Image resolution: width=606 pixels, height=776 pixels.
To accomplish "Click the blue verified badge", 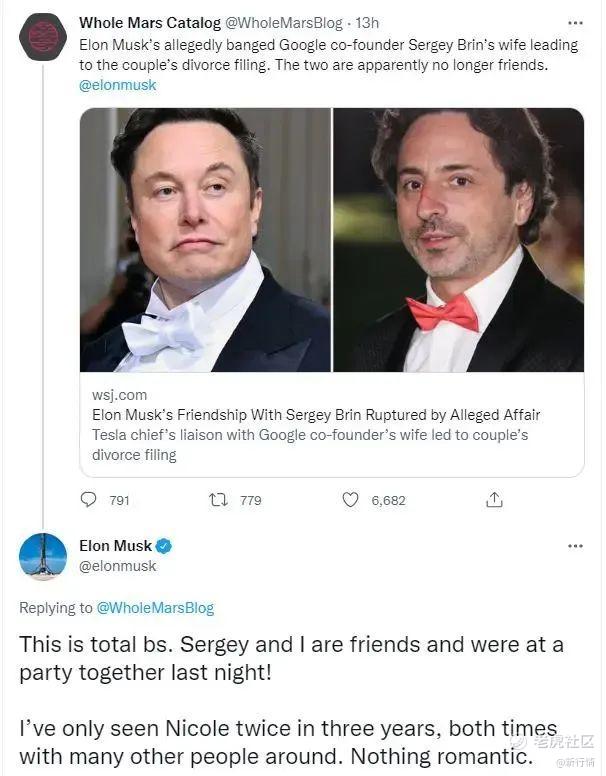I will 164,546.
